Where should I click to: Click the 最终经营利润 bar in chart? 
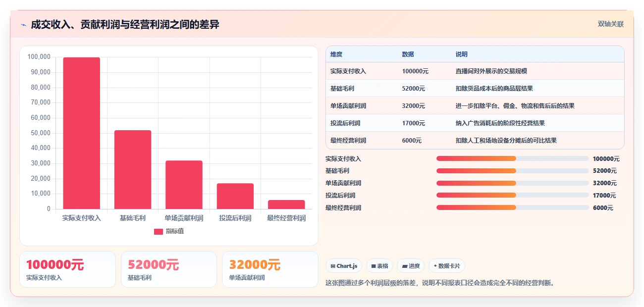tap(286, 205)
